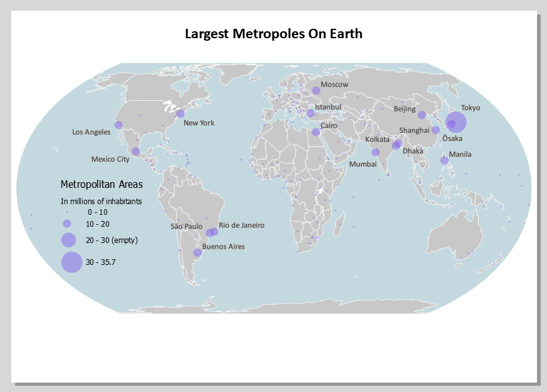Select the purple circle marker at Mexico City
The height and width of the screenshot is (392, 547).
click(x=136, y=152)
